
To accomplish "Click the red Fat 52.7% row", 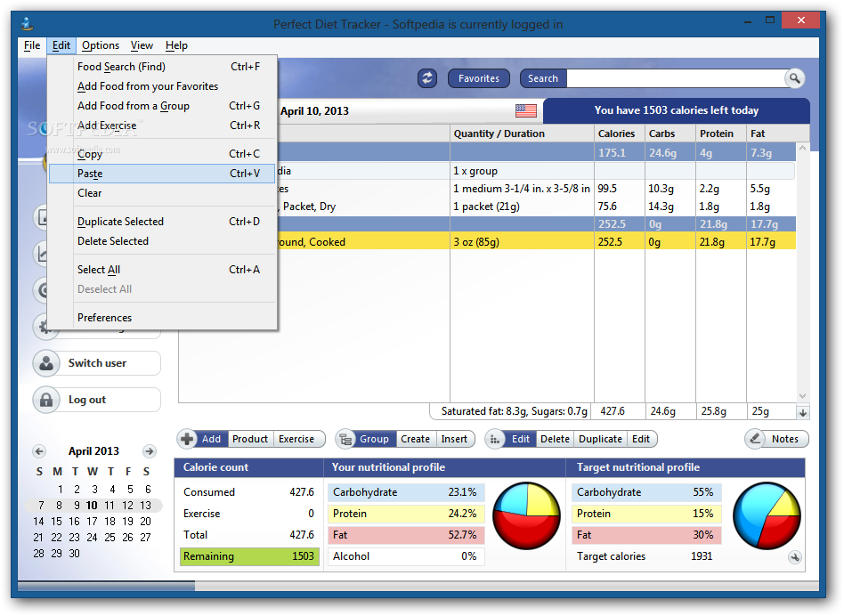I will click(x=406, y=535).
